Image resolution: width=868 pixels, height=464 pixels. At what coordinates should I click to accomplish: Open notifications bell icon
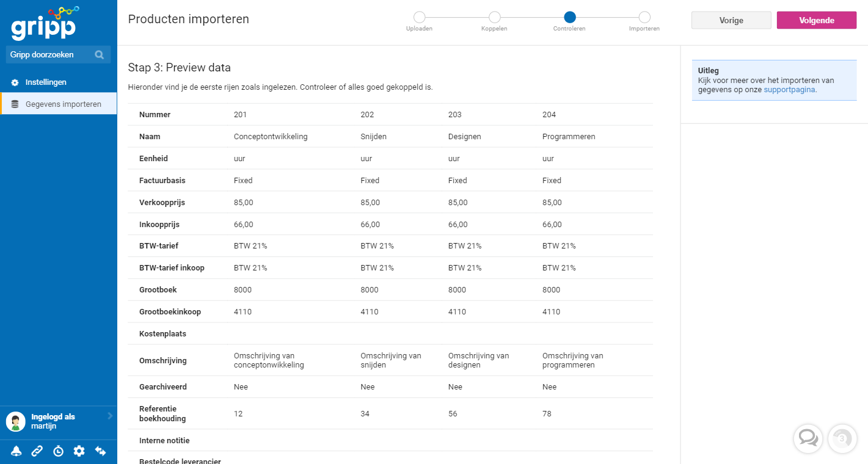(x=16, y=451)
